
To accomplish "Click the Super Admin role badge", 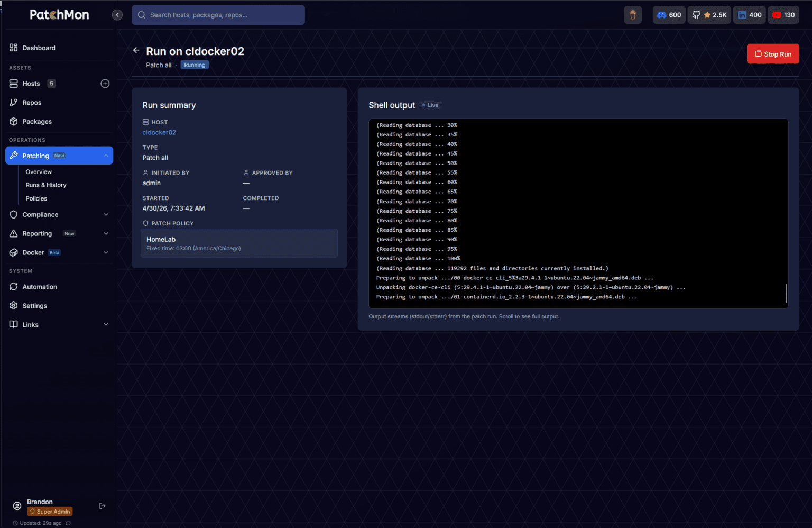I will pos(50,512).
